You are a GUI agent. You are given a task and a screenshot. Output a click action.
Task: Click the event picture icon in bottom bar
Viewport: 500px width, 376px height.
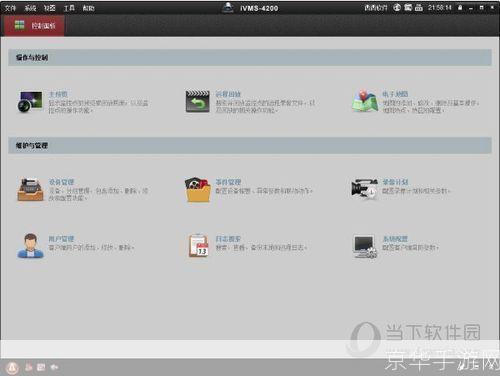(41, 367)
